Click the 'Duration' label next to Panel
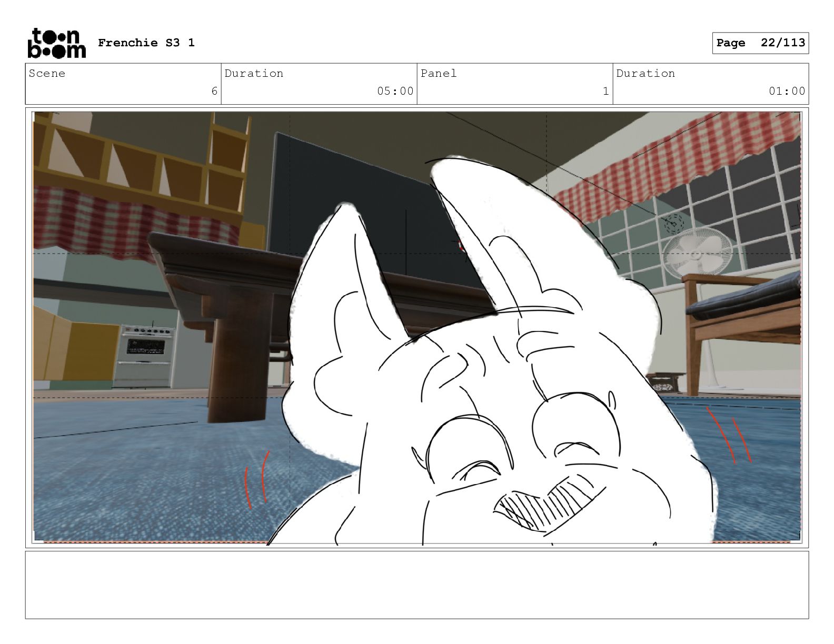 (x=646, y=74)
